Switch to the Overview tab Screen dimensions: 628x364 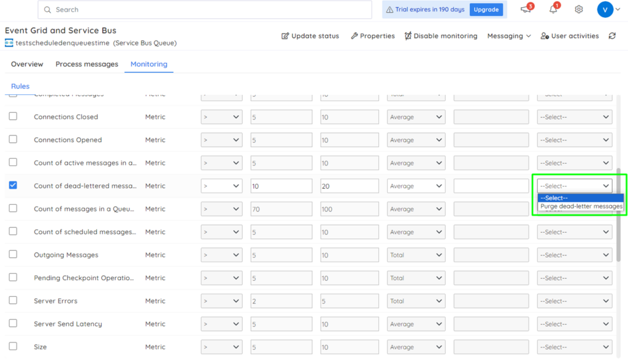tap(27, 64)
